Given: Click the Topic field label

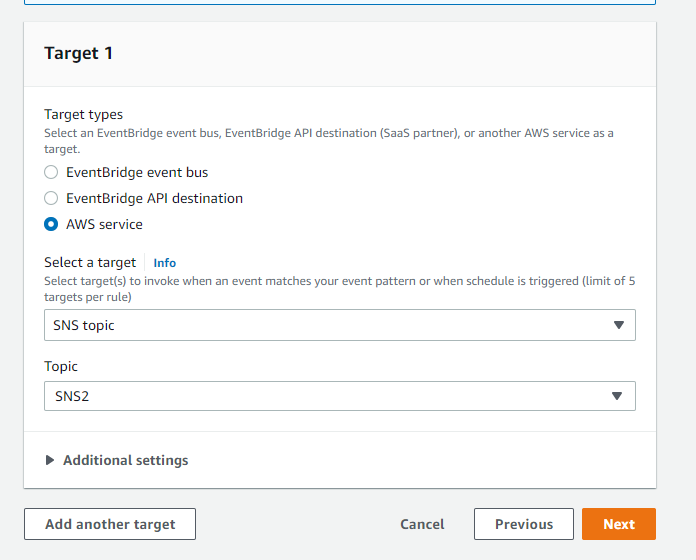Looking at the screenshot, I should tap(61, 367).
